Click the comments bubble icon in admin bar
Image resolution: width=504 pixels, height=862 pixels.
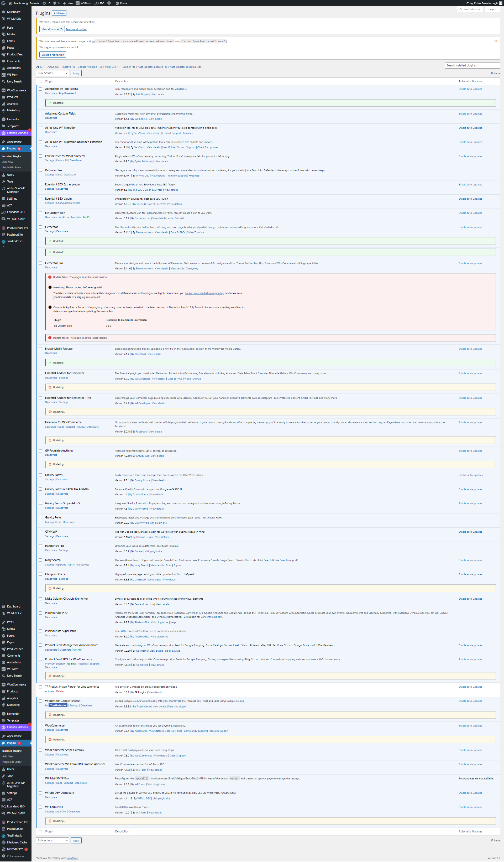55,3
